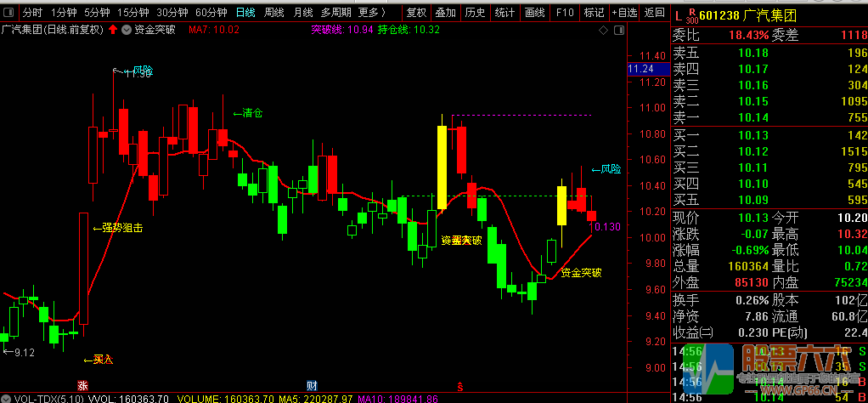The height and width of the screenshot is (403, 868).
Task: Click the 资金突破 indicator name in the header
Action: pyautogui.click(x=155, y=30)
